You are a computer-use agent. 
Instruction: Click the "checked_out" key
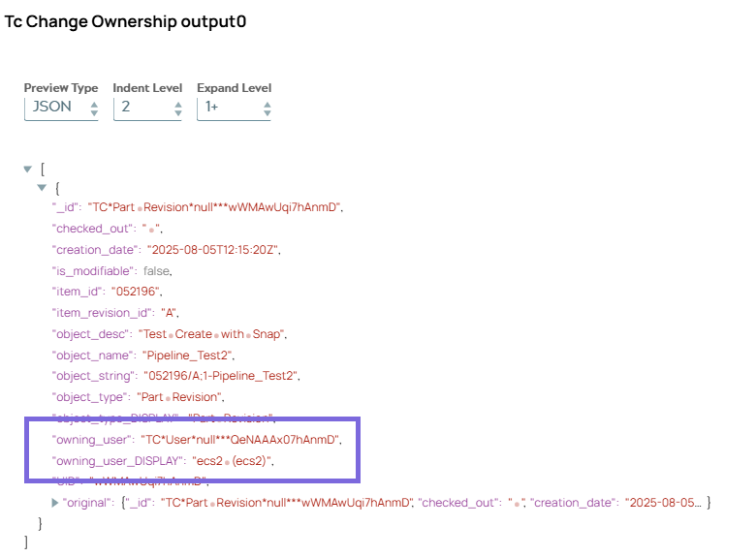93,229
